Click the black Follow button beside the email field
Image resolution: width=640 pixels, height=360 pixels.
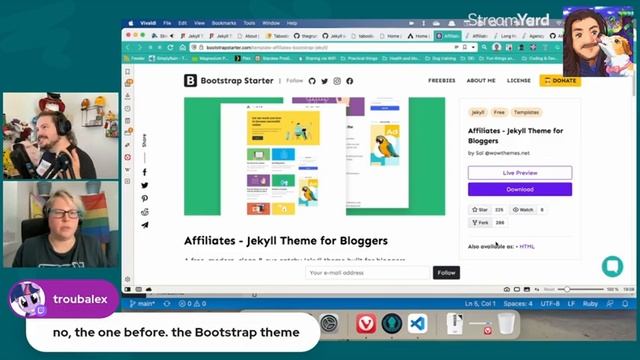pyautogui.click(x=446, y=273)
